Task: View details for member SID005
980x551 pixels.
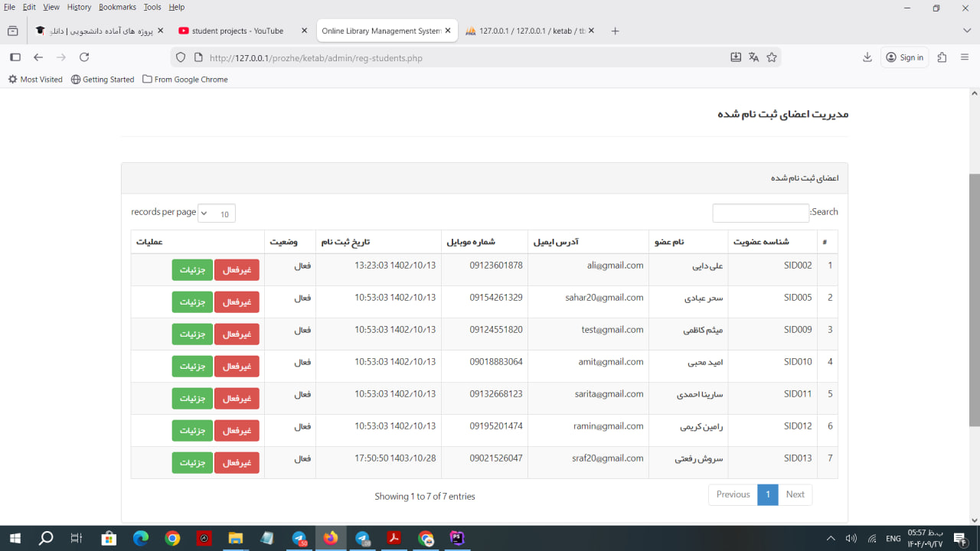Action: pos(192,302)
